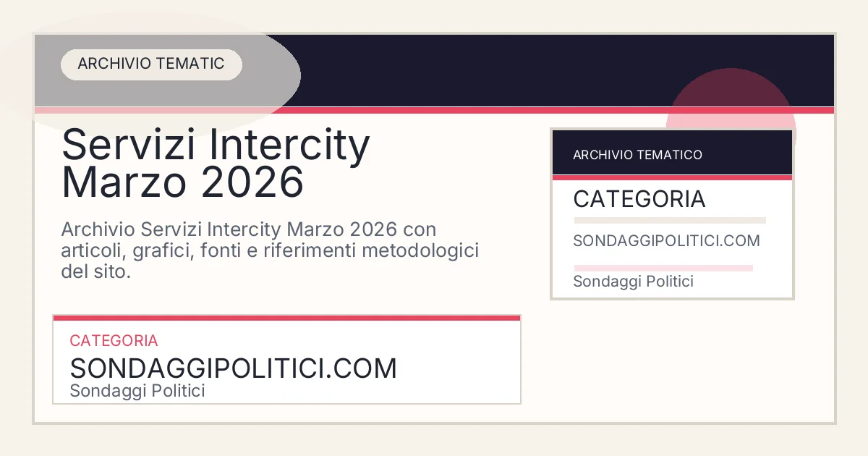Select the "Servizi Intercity" headline line
This screenshot has height=456, width=868.
tap(216, 145)
